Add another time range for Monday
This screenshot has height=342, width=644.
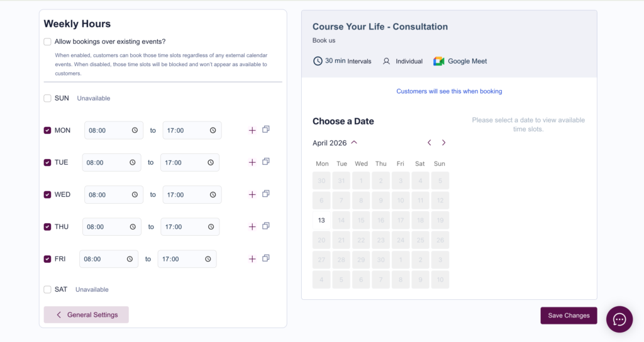pyautogui.click(x=252, y=130)
